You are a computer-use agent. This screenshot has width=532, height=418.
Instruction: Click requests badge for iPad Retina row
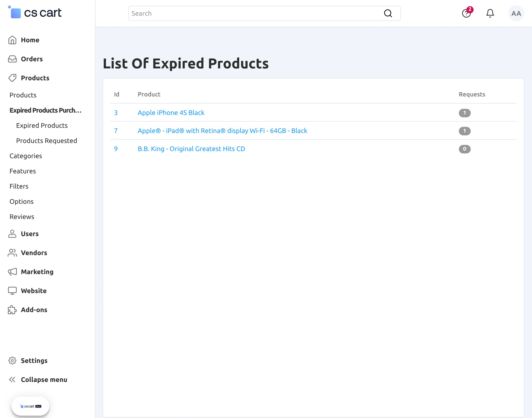[x=465, y=131]
